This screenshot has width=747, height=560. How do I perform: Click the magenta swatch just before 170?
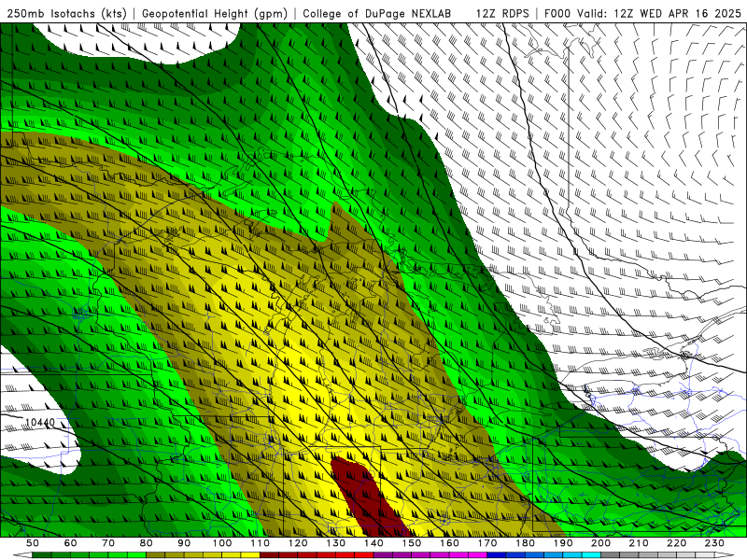(x=477, y=554)
